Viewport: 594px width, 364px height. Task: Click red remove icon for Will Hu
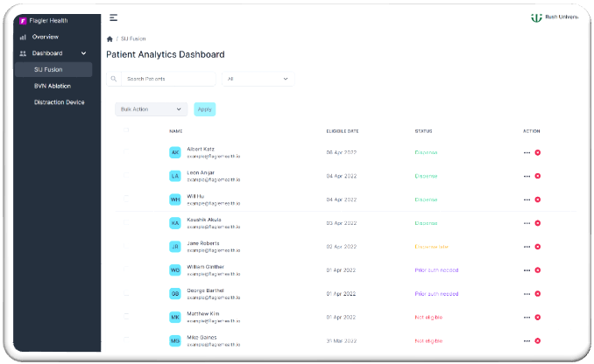[538, 199]
